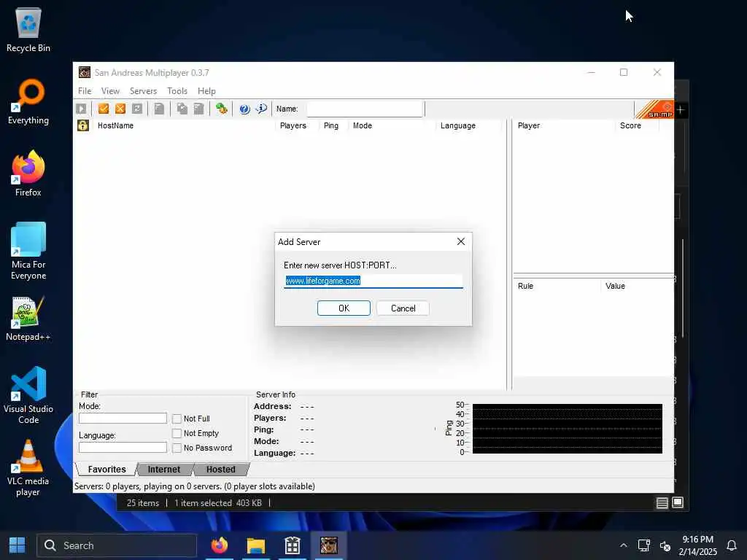Show hidden tray icons chevron

(x=623, y=545)
